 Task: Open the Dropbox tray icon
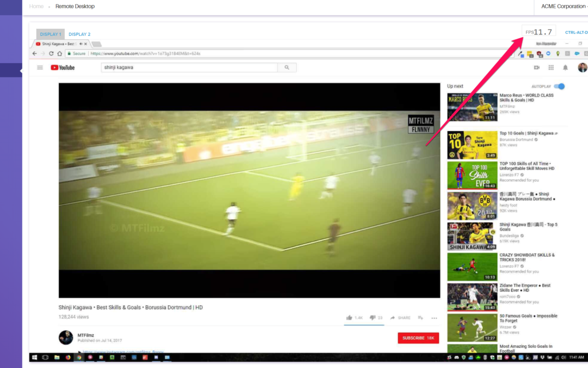tap(542, 358)
